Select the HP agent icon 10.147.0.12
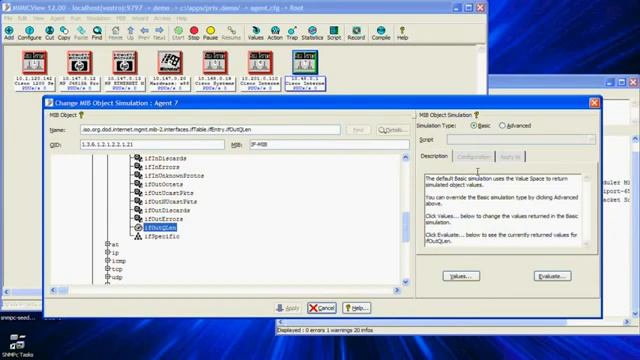 coord(80,62)
